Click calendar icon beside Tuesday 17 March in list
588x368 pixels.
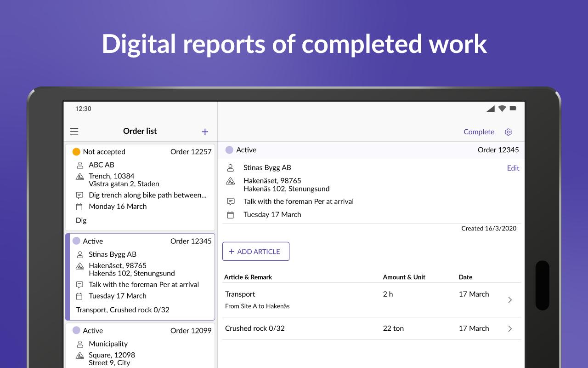pos(80,296)
